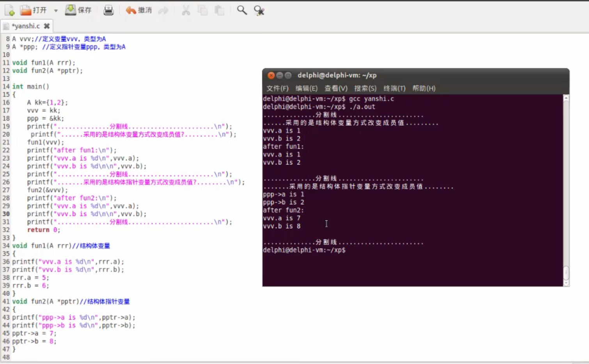Click the Cut scissors icon

(x=186, y=10)
